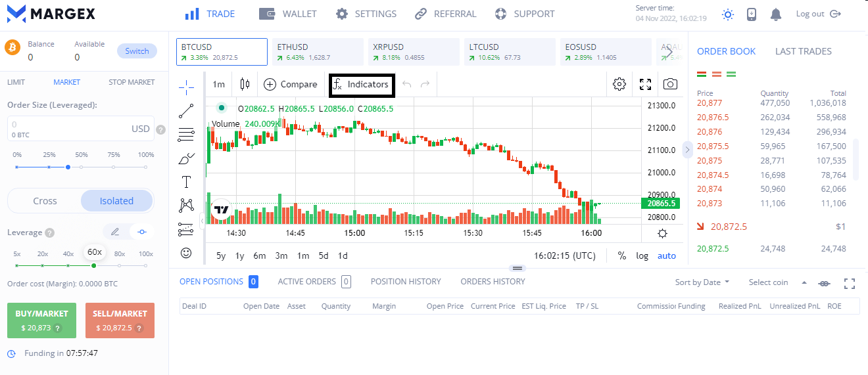Image resolution: width=868 pixels, height=375 pixels.
Task: Expand the Select coin dropdown
Action: tap(777, 282)
